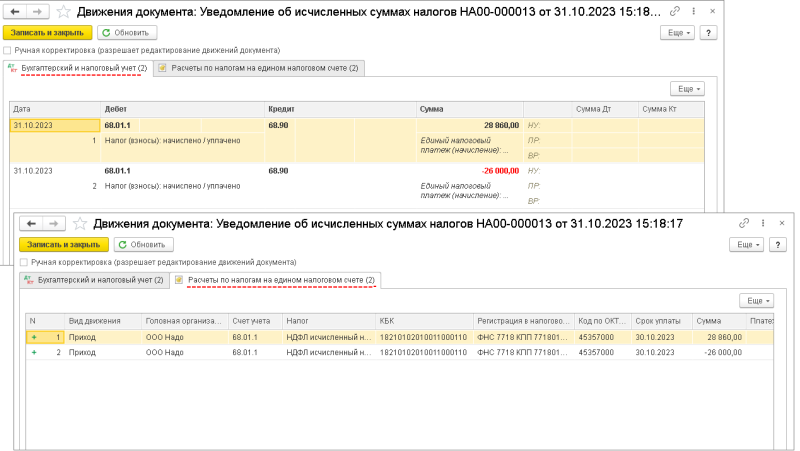This screenshot has height=451, width=800.
Task: Click ООО Надо in row 2
Action: (164, 353)
